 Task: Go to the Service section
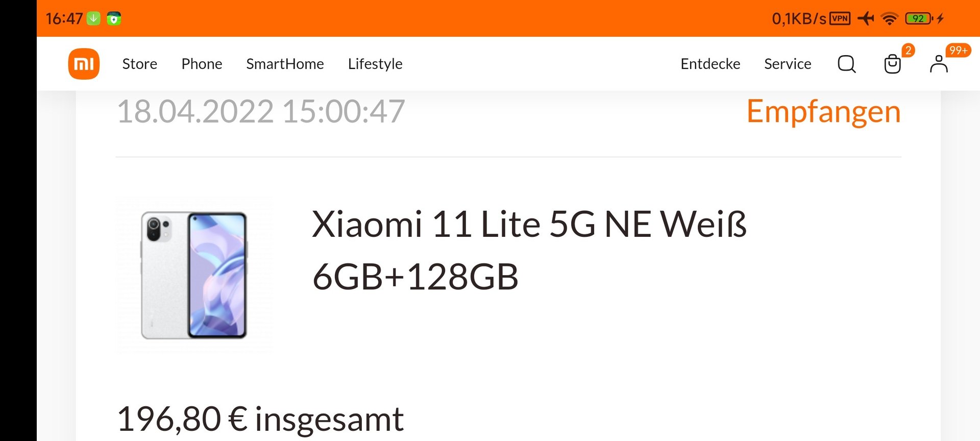coord(788,64)
